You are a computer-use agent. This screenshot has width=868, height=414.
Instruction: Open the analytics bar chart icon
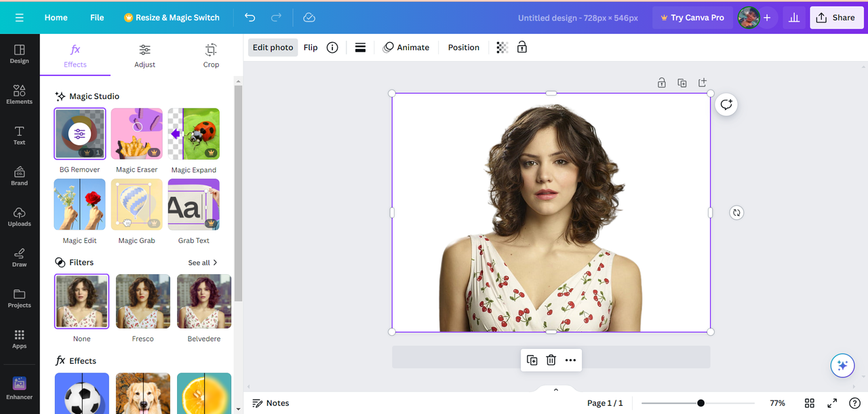pyautogui.click(x=793, y=18)
